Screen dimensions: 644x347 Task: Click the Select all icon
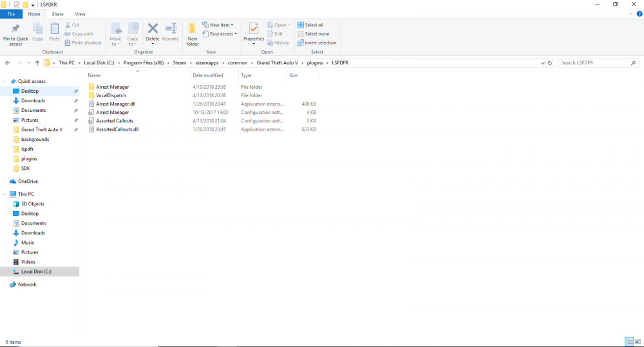pyautogui.click(x=301, y=24)
